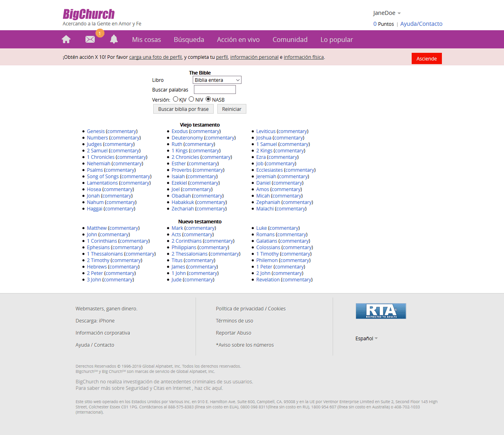Image resolution: width=504 pixels, height=435 pixels.
Task: Open the commentary link for Genesis
Action: click(122, 131)
